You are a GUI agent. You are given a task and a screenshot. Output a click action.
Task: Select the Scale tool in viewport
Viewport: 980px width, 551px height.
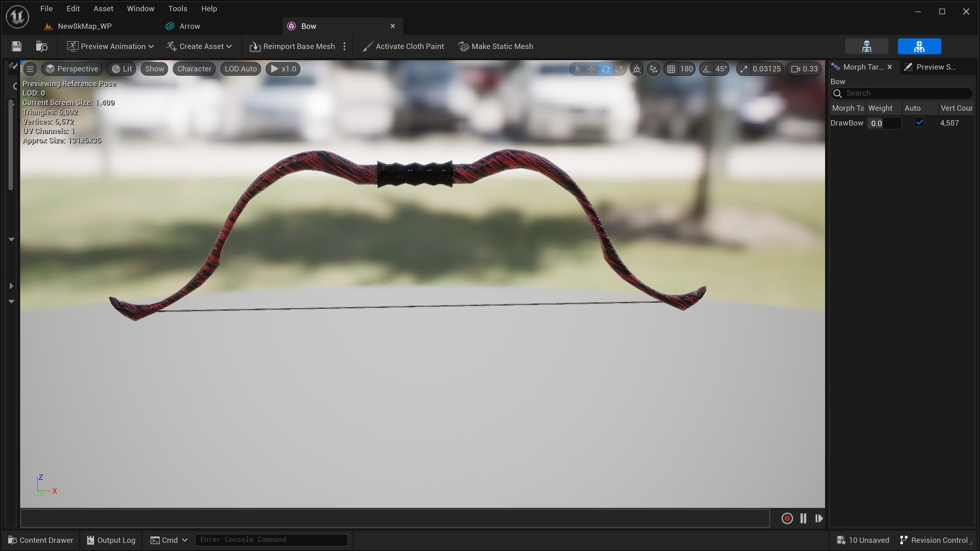pyautogui.click(x=619, y=69)
